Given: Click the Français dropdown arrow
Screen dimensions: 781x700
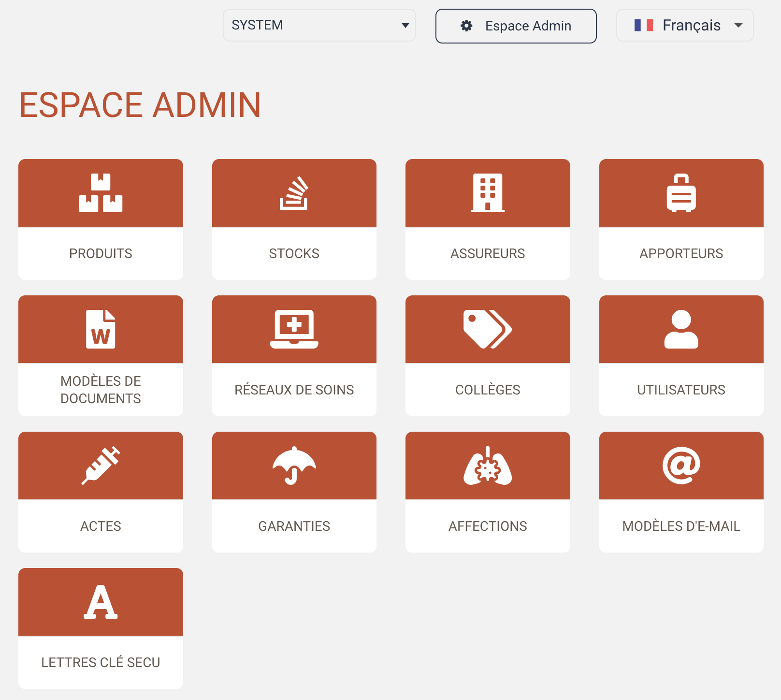Looking at the screenshot, I should coord(738,25).
